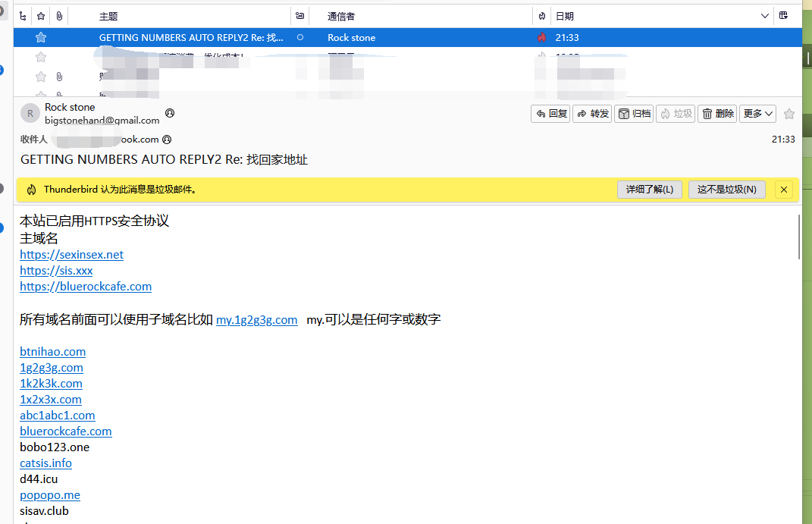Open the 1k2k3k.com link
This screenshot has height=524, width=812.
click(51, 384)
